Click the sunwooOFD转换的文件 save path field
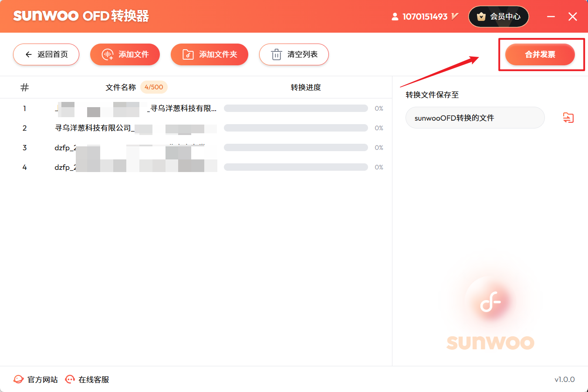 pyautogui.click(x=475, y=118)
